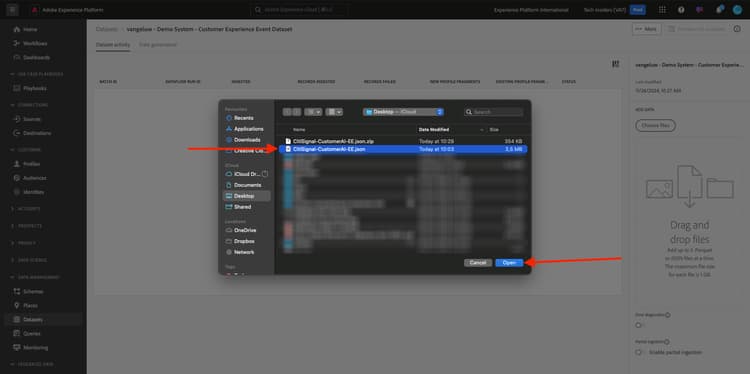This screenshot has height=374, width=750.
Task: Click the info icon beside Preview dataset
Action: tap(737, 29)
